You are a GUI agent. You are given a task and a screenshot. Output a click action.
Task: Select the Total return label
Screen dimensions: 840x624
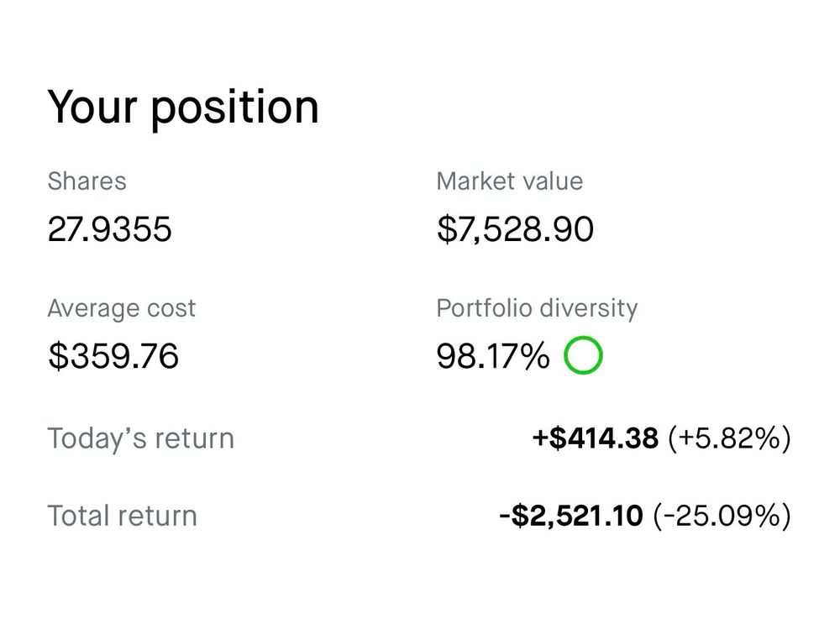122,516
